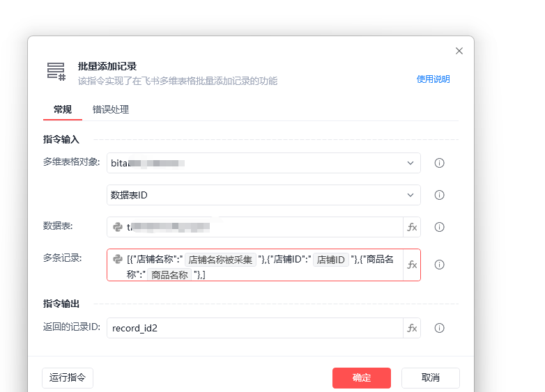Click the 确定 button
Screen dimensions: 545x392
[362, 378]
